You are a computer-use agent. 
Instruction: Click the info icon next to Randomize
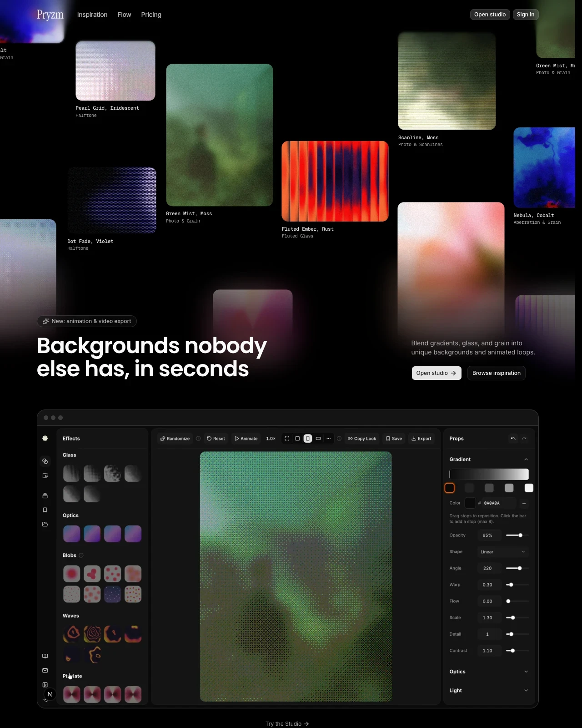click(x=198, y=439)
